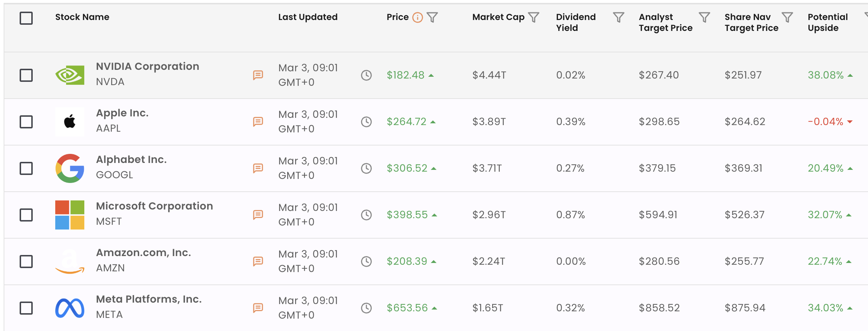The width and height of the screenshot is (868, 331).
Task: Click the Microsoft four-square logo
Action: (x=69, y=215)
